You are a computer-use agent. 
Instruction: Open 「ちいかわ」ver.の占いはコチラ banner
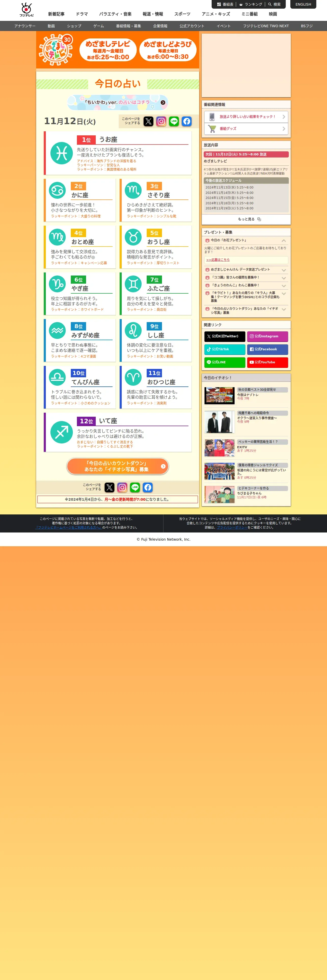click(118, 102)
